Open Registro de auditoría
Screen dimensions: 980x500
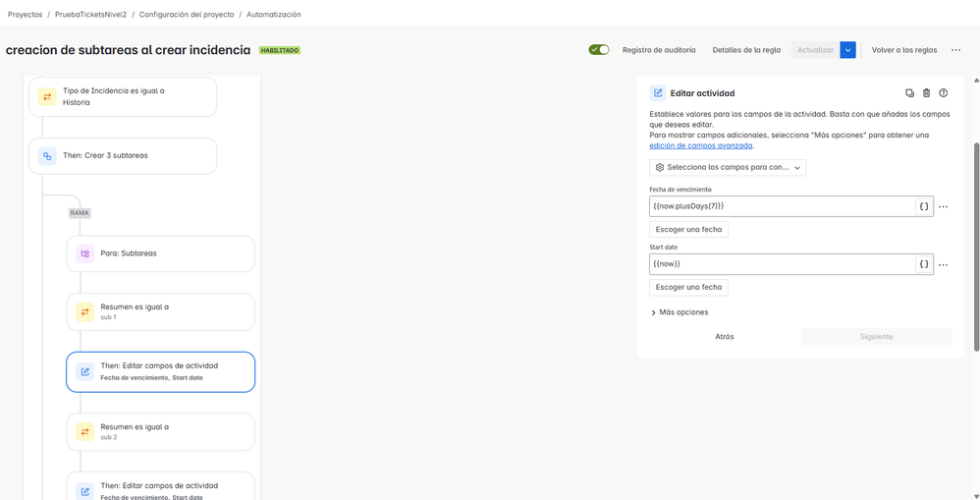pos(659,50)
